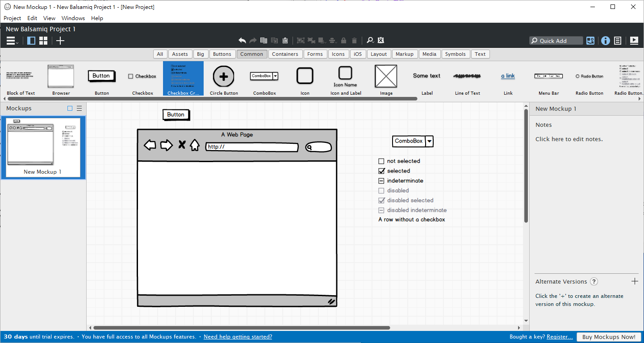The width and height of the screenshot is (644, 343).
Task: Open the hamburger project menu in toolbar
Action: [12, 41]
